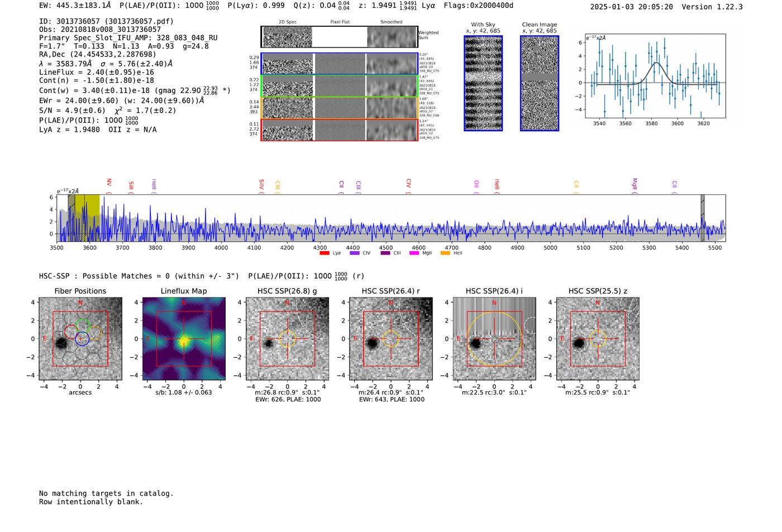782x532 pixels.
Task: Click the OII line marker above spectrum
Action: (476, 186)
